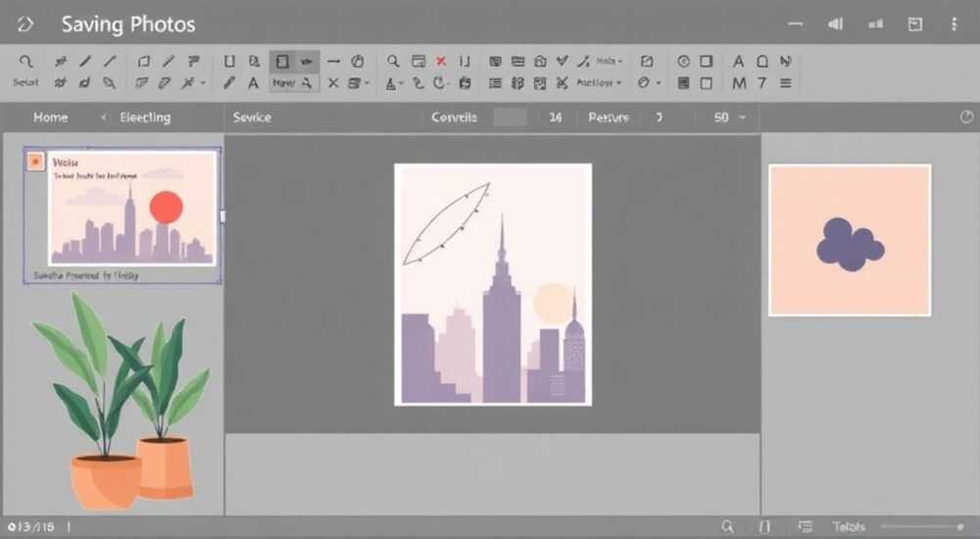Click the back chevron before Electing
The width and height of the screenshot is (980, 539).
coord(103,117)
